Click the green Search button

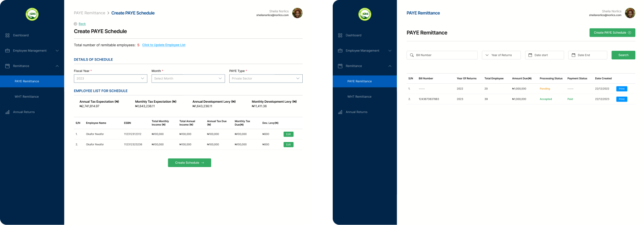[x=624, y=55]
